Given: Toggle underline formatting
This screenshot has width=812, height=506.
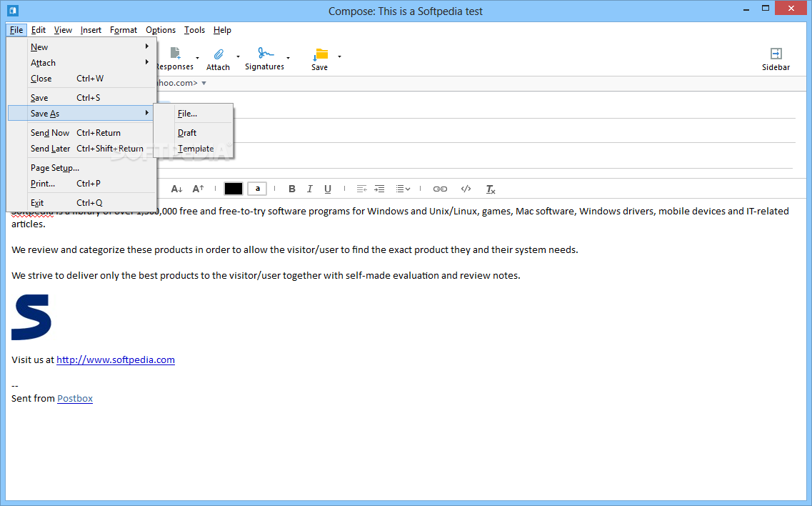Looking at the screenshot, I should [x=328, y=189].
